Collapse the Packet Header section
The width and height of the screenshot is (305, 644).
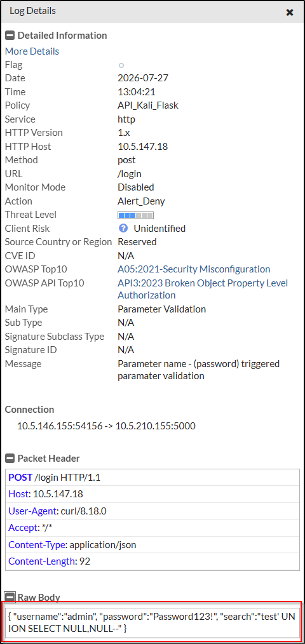tap(9, 459)
